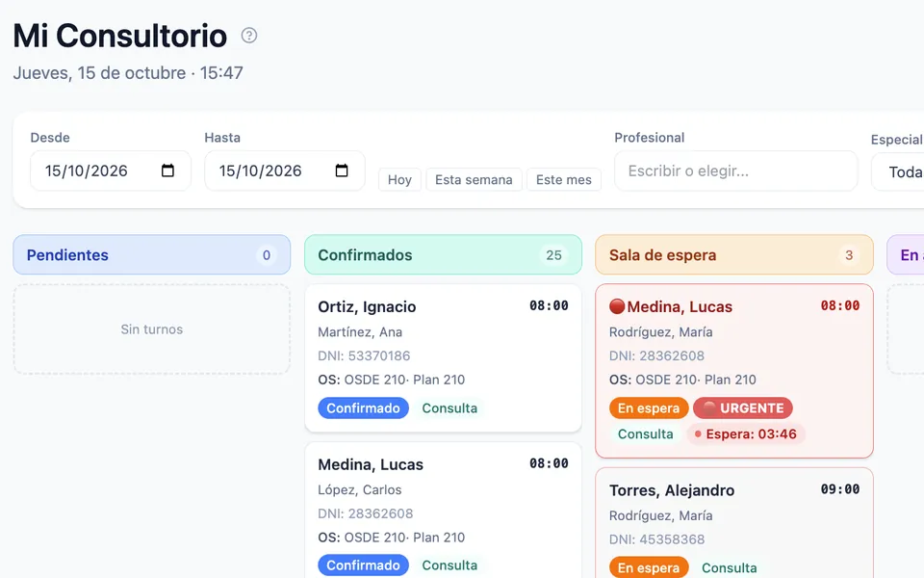Click the red urgent dot beside Medina, Lucas
Screen dimensions: 924x578
point(617,306)
